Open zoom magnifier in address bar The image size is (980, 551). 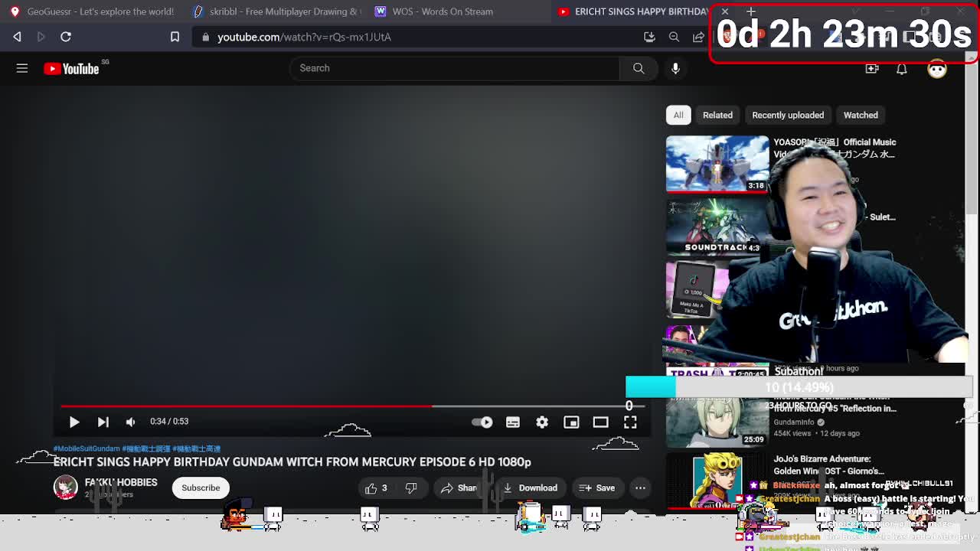click(674, 37)
